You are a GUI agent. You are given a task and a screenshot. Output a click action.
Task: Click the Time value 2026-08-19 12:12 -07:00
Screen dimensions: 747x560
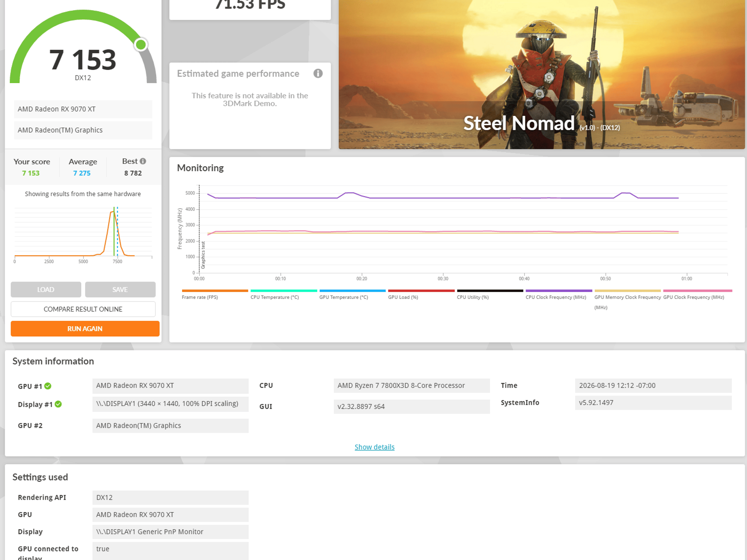pos(653,386)
